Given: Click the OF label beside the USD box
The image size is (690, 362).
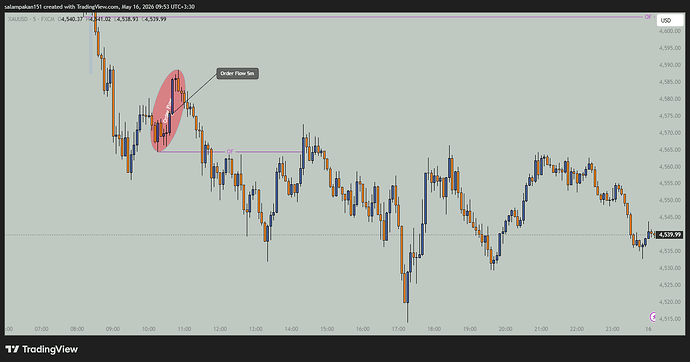Looking at the screenshot, I should [x=648, y=17].
